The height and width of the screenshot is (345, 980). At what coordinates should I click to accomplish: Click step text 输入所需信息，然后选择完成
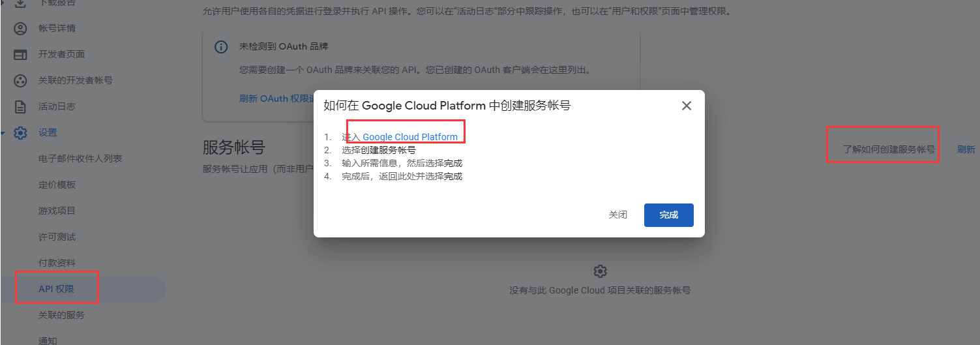(402, 163)
